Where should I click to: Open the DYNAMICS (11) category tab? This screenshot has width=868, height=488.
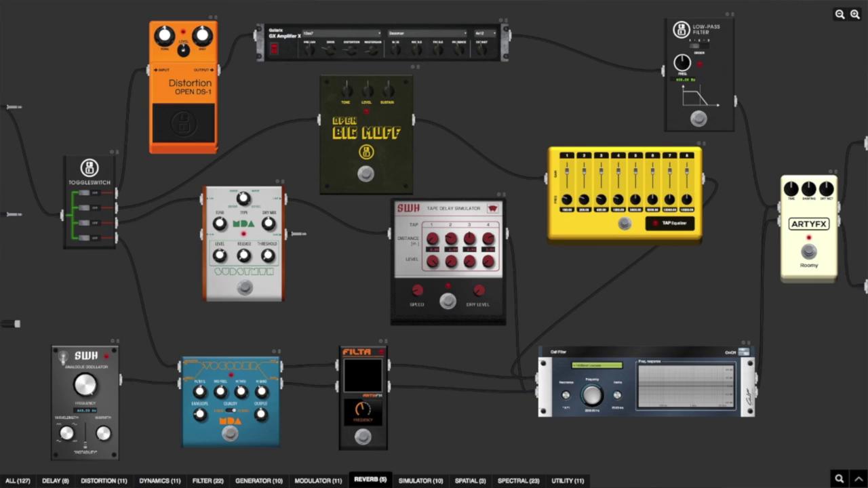tap(160, 481)
